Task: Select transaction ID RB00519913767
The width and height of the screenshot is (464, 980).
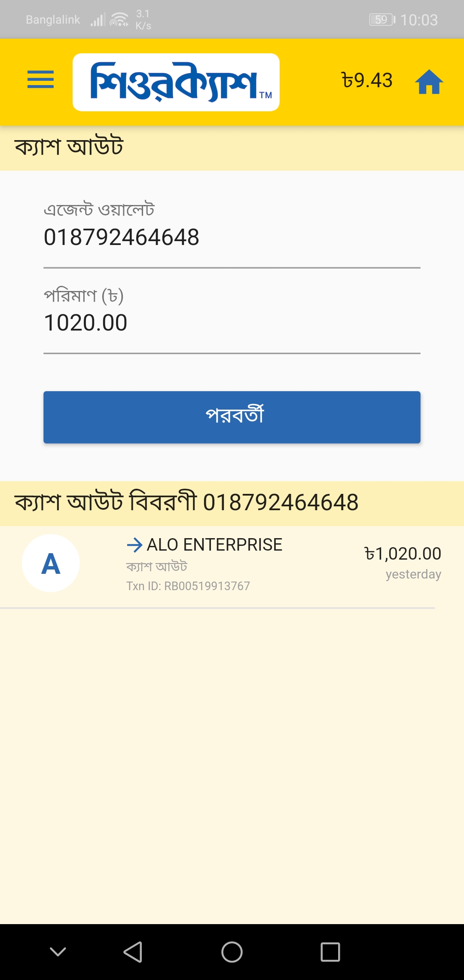Action: (188, 586)
